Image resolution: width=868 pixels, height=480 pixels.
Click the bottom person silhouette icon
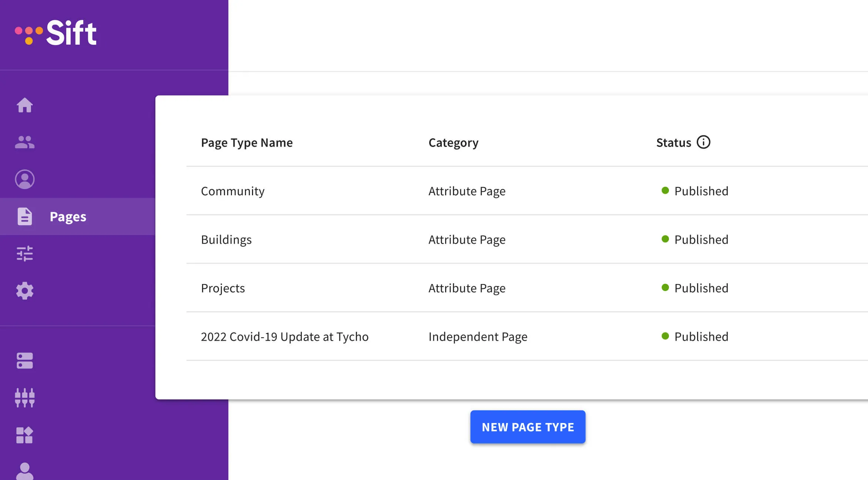(x=25, y=471)
